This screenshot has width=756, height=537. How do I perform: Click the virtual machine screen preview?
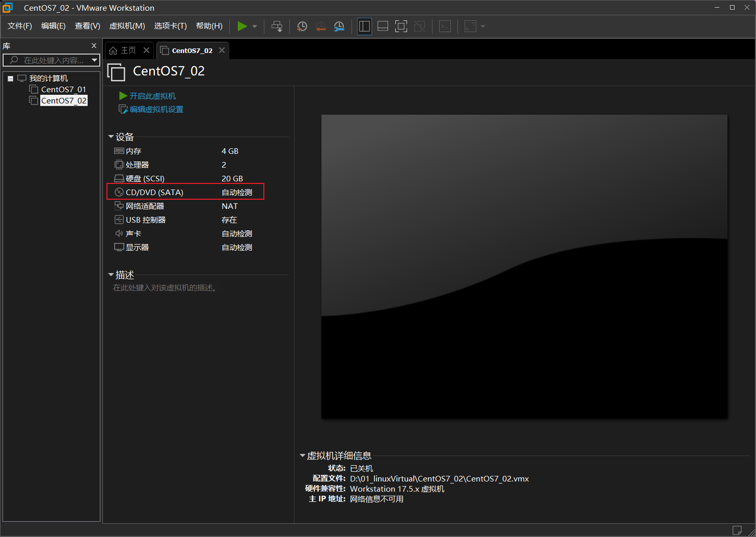524,267
